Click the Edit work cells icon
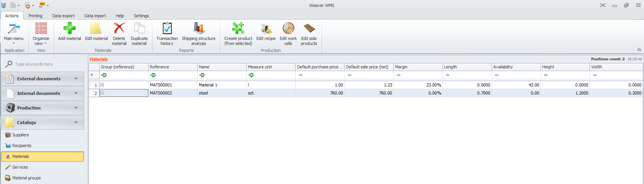The image size is (644, 184). [x=288, y=28]
